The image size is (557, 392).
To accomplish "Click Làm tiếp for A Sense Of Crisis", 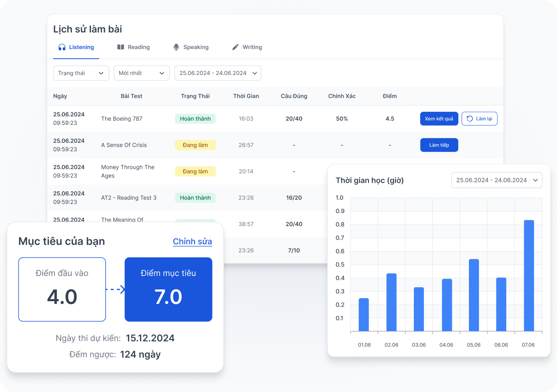I will tap(439, 145).
